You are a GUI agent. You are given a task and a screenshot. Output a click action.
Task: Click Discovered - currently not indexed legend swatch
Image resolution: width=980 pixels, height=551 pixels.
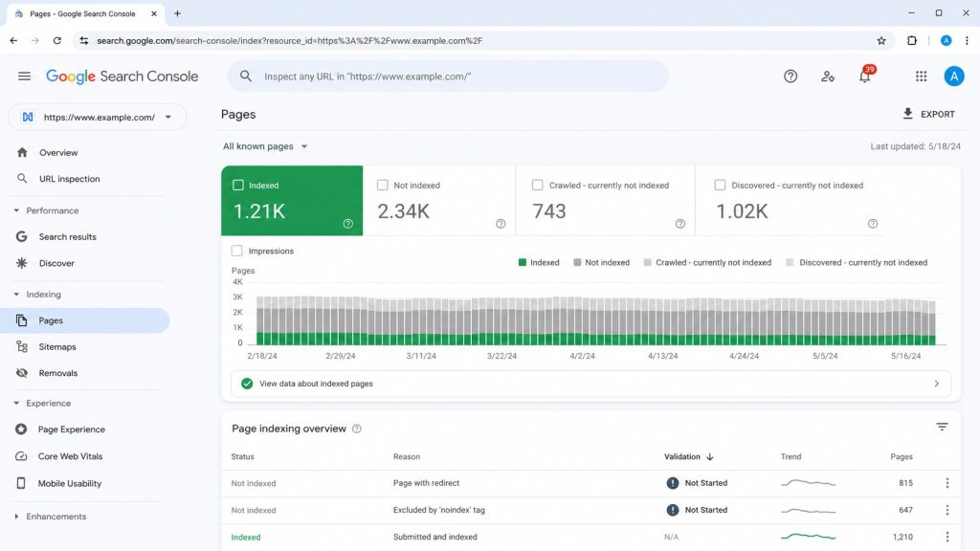pyautogui.click(x=790, y=262)
